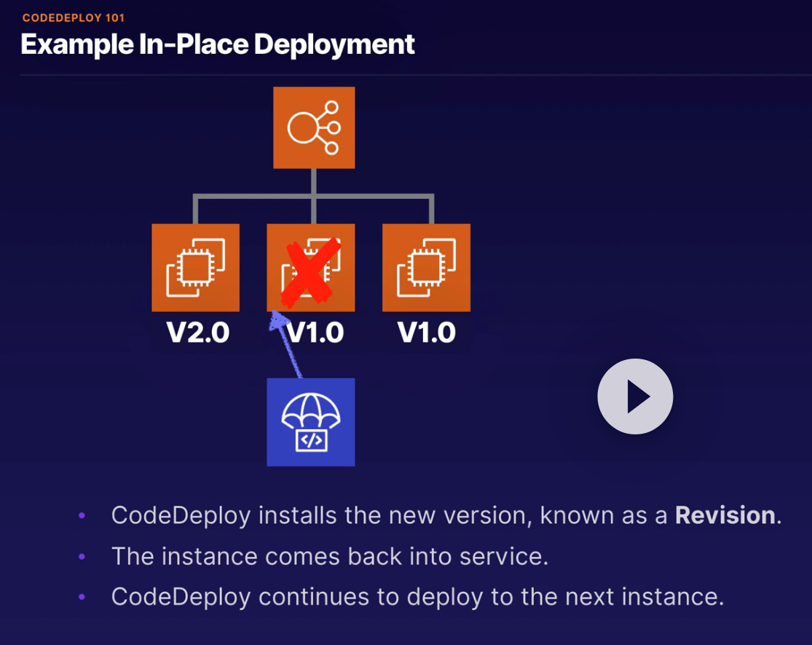Select the load balancer icon at top
The image size is (812, 645).
(314, 128)
